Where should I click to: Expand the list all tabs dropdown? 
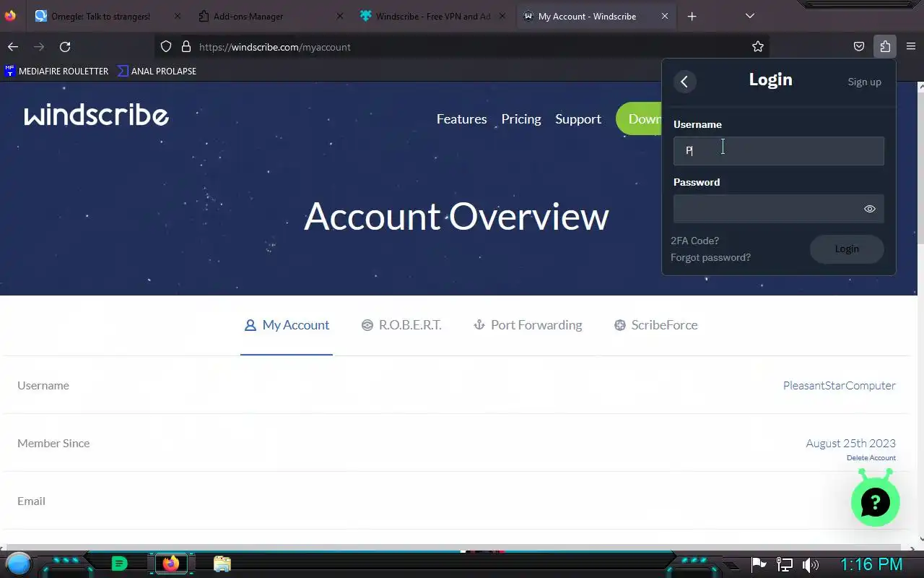[750, 16]
